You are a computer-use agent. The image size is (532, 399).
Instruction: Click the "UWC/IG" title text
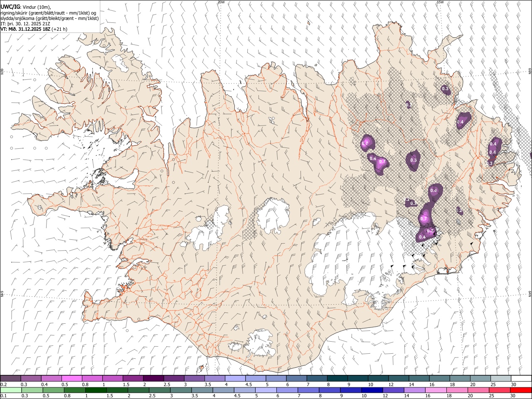pos(10,7)
